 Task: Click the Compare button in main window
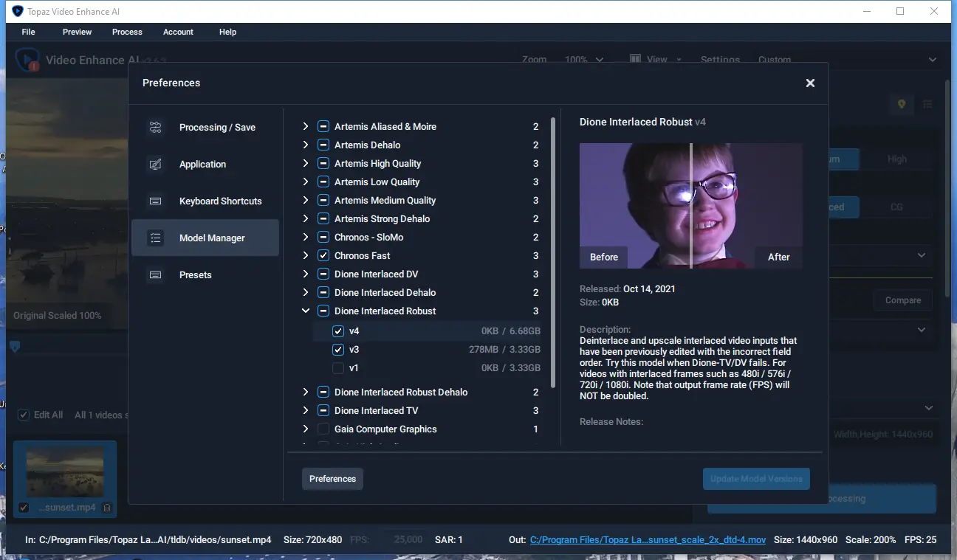pyautogui.click(x=903, y=301)
